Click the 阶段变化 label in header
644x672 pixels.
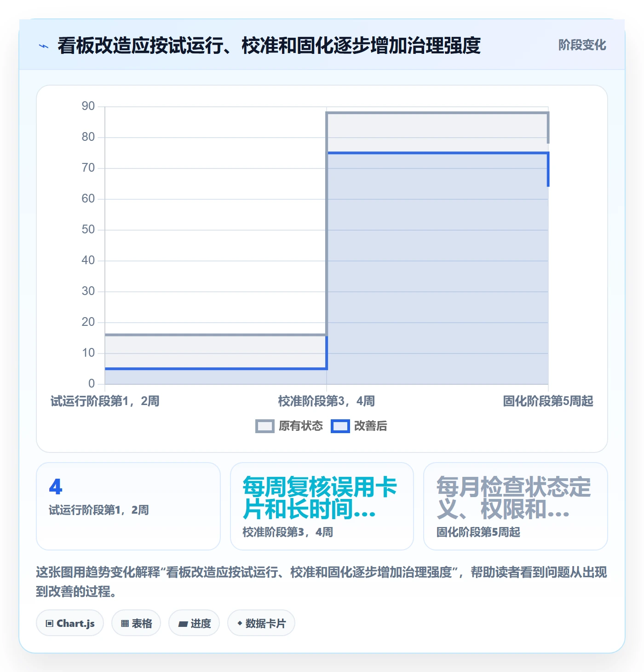[582, 45]
